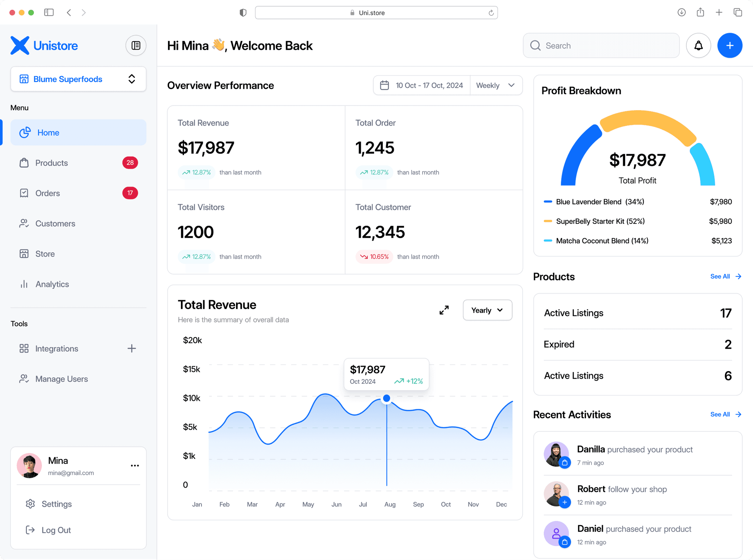Open the 10 Oct - 17 Oct date picker

422,85
